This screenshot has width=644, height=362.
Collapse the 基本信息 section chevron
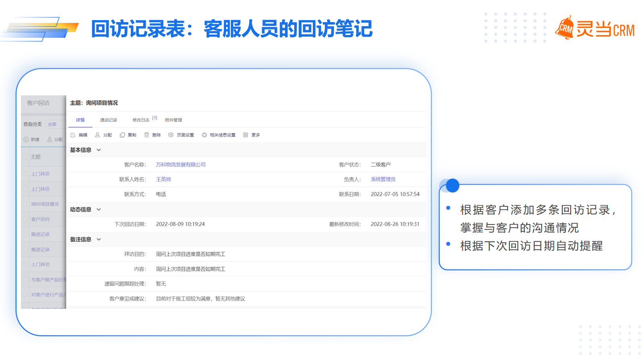point(99,150)
